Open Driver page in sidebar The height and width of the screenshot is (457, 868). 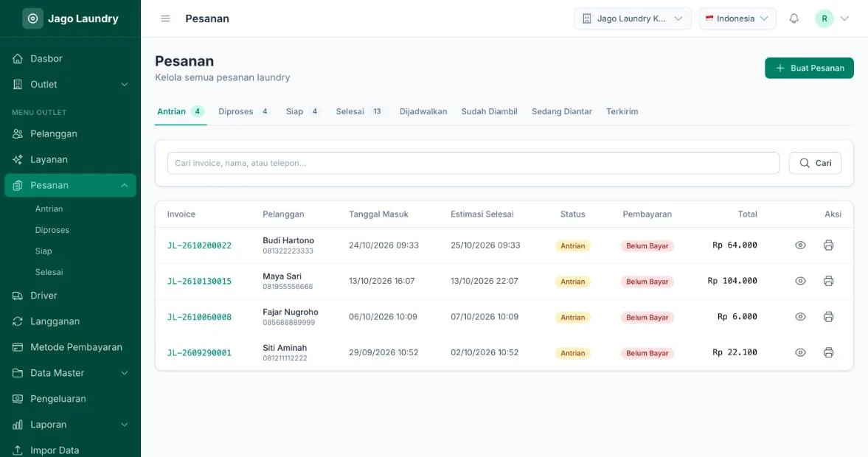click(70, 296)
